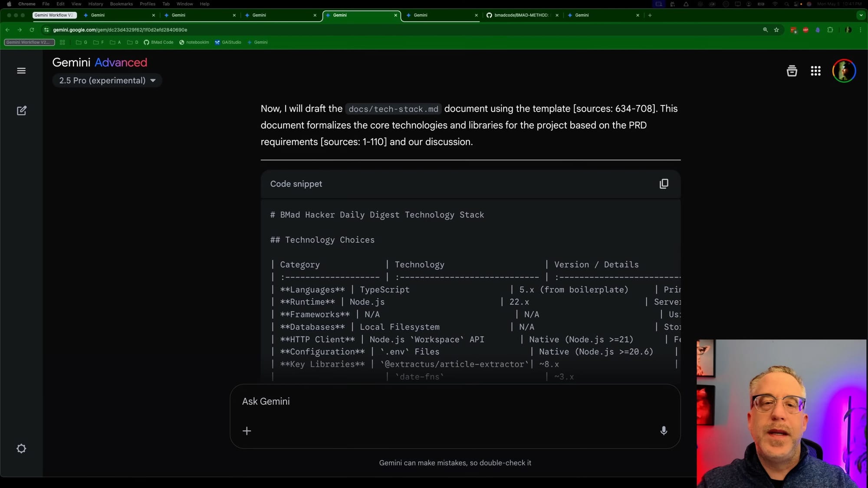Screen dimensions: 868x488
Task: Open the notebooklm bookmark
Action: tap(194, 43)
